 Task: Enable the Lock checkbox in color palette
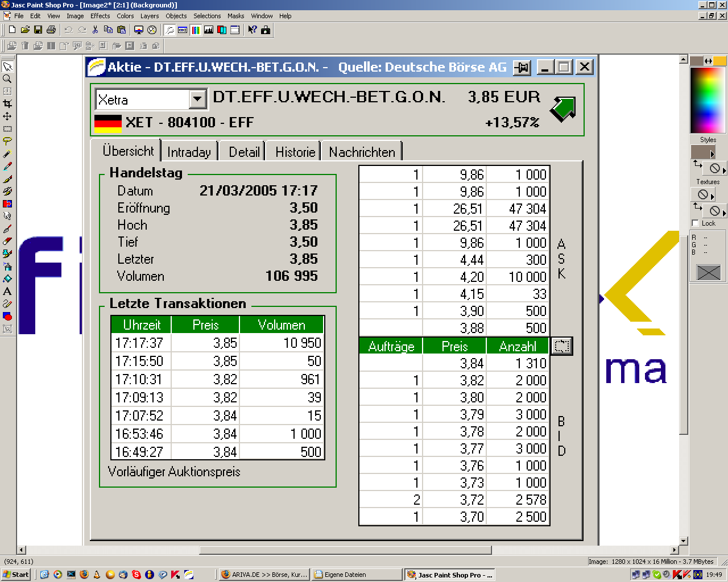pos(696,223)
